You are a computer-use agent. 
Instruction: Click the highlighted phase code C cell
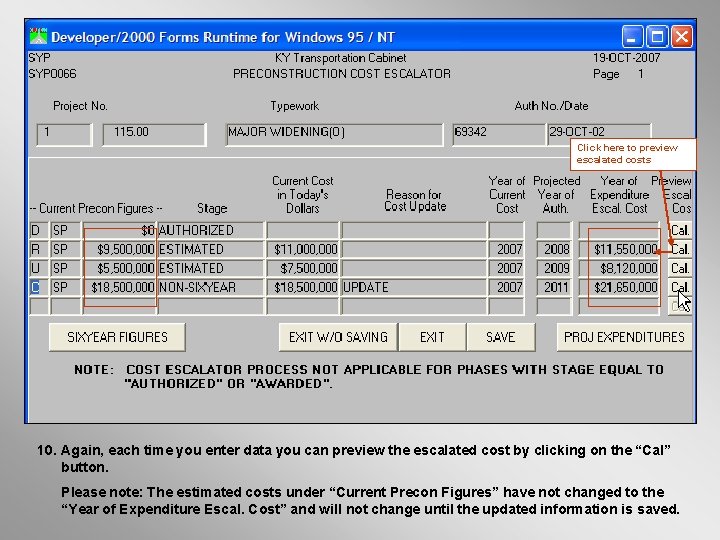(39, 287)
